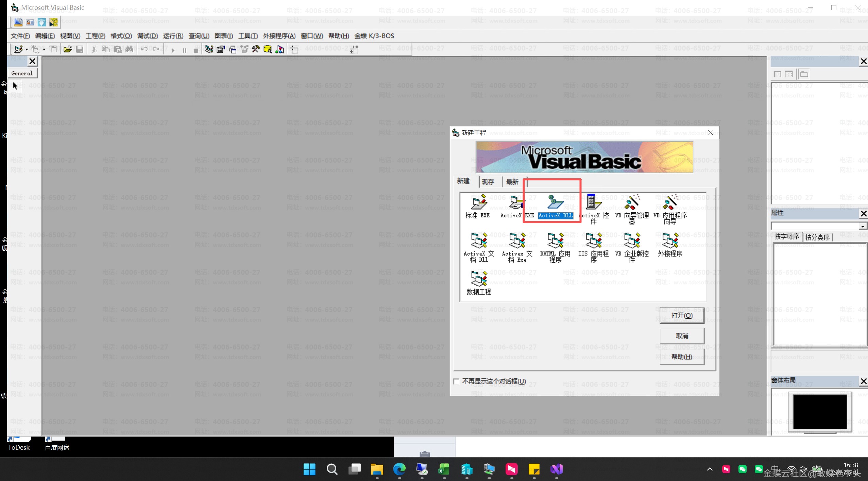Choose the IIS 应用程序 project
The image size is (868, 481).
coord(594,247)
